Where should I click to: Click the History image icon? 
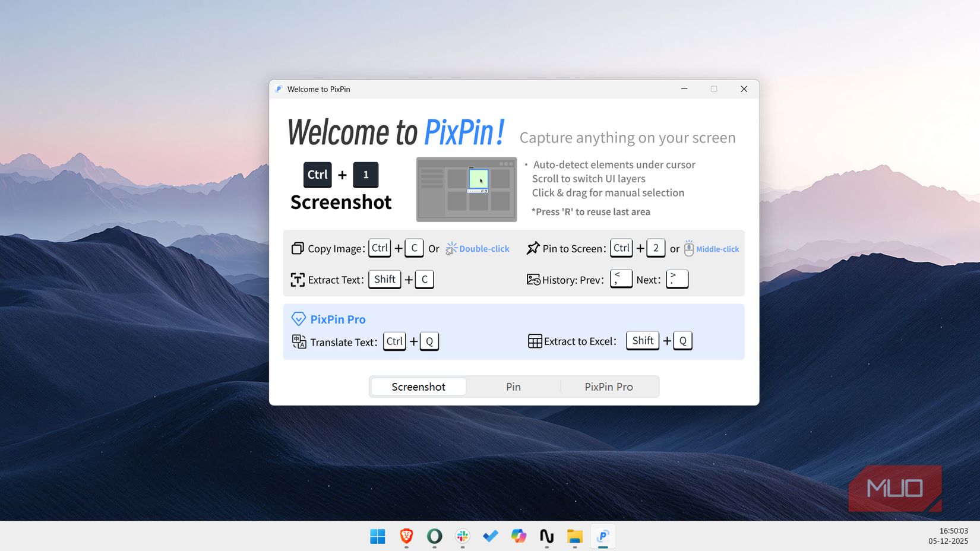pyautogui.click(x=533, y=280)
